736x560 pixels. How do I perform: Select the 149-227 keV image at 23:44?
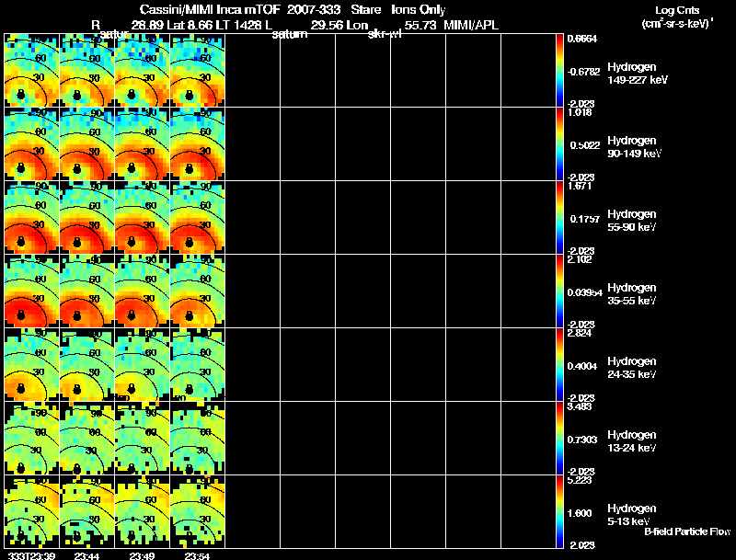87,71
